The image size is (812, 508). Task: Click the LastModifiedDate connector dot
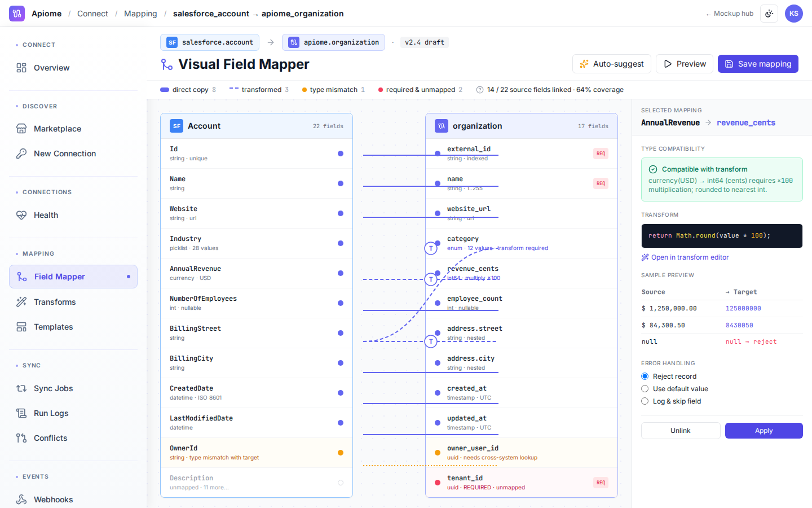[341, 423]
